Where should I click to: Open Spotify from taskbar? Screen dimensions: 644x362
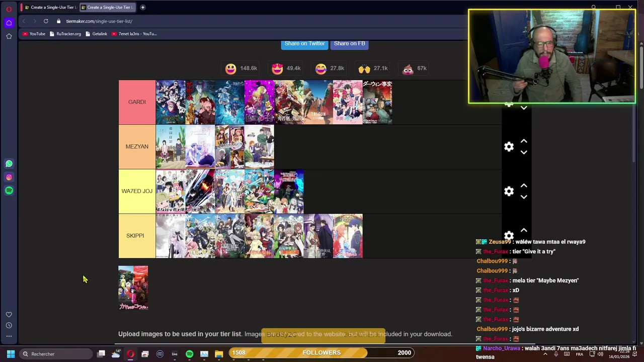(x=189, y=354)
